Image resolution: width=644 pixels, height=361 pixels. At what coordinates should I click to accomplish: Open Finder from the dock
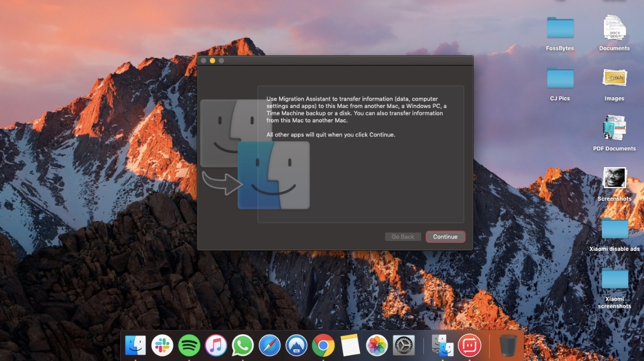coord(135,345)
